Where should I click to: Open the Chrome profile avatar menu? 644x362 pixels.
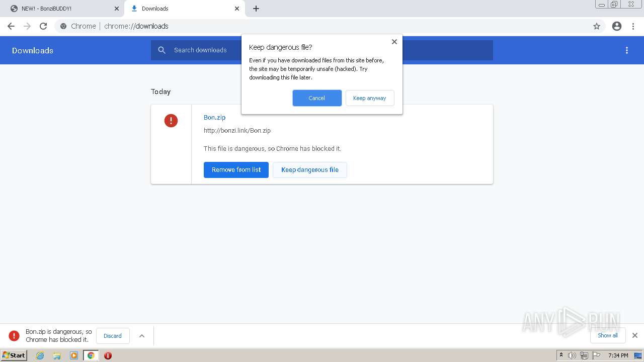pyautogui.click(x=617, y=26)
